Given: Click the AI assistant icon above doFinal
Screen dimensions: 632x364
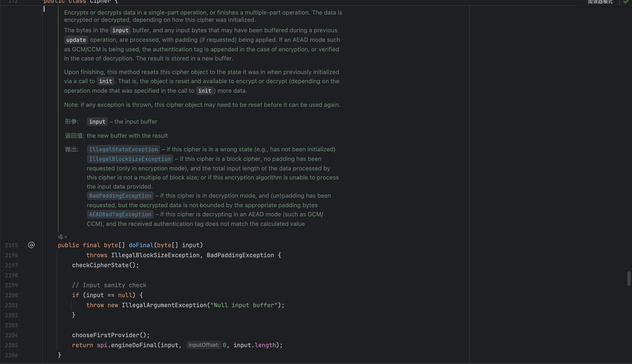Looking at the screenshot, I should pos(60,237).
